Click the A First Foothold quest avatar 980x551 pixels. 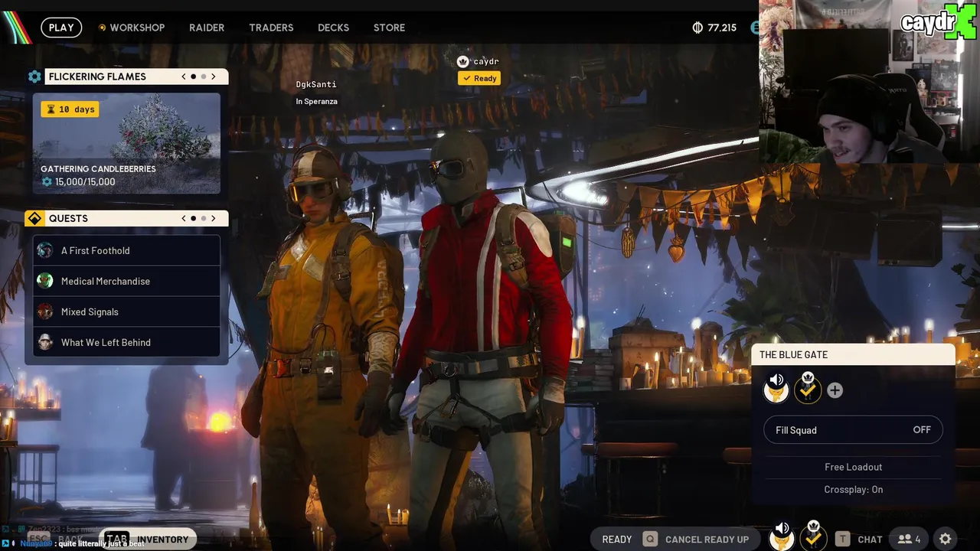pos(45,250)
